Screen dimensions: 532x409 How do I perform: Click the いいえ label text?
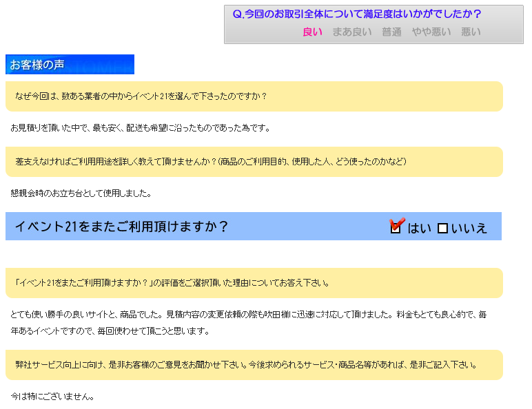[469, 229]
